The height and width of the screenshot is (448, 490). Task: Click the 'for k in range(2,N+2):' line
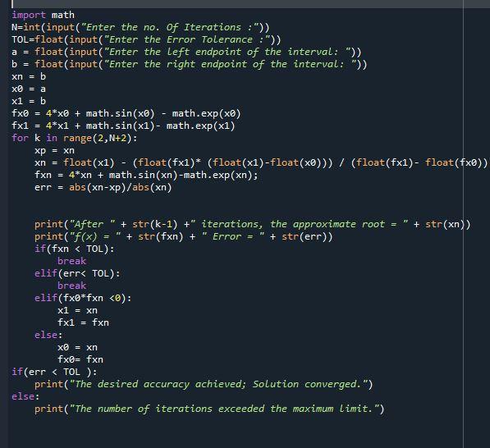[75, 138]
